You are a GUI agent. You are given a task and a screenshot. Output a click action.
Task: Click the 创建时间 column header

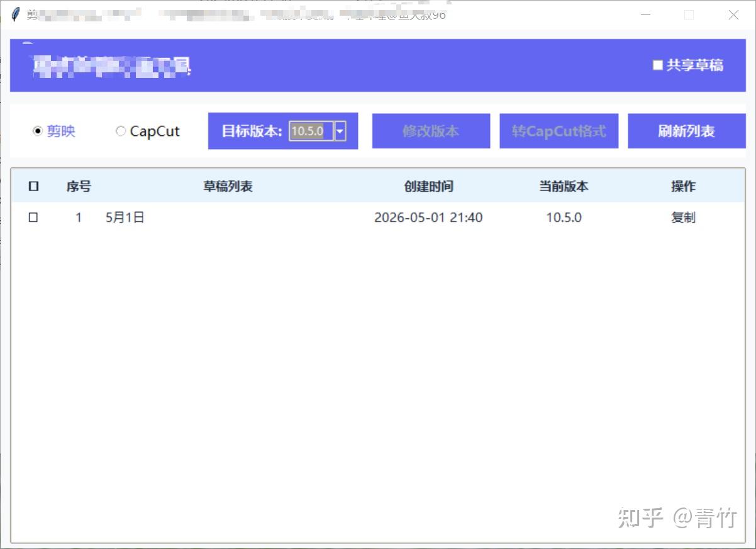(428, 186)
